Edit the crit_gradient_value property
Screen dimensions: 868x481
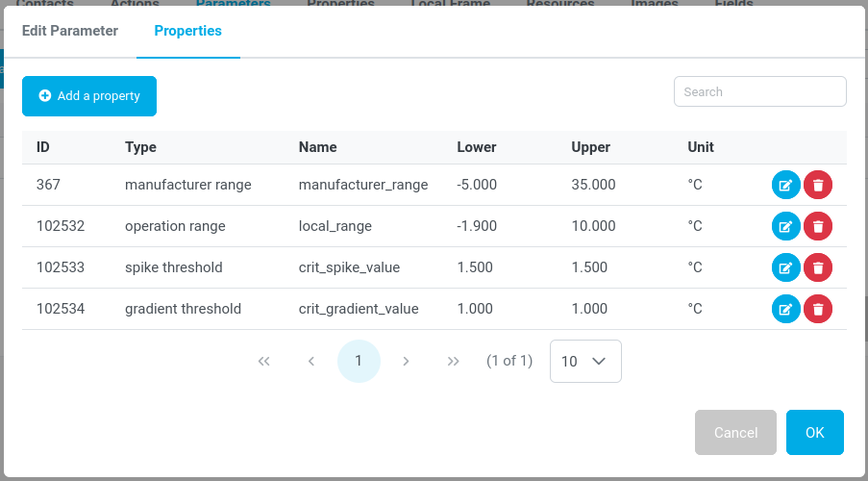pos(785,309)
